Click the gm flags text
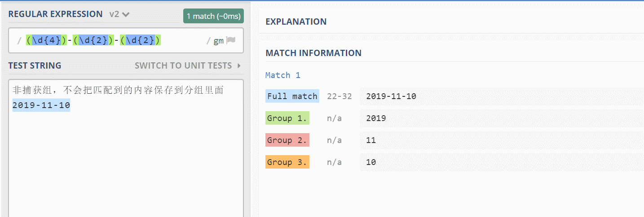Screen dimensions: 644x217 (218, 41)
